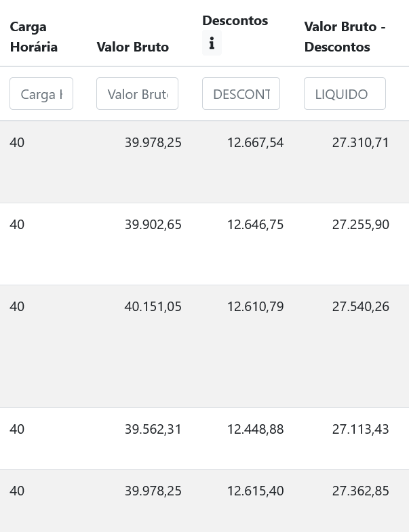This screenshot has width=409, height=532.
Task: Select the net value 27.362,85
Action: pos(360,491)
